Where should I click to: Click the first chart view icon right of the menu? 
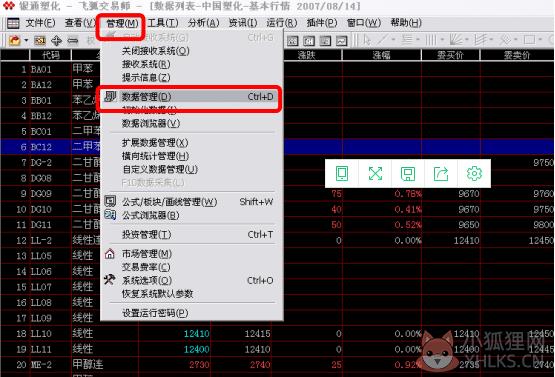[292, 41]
